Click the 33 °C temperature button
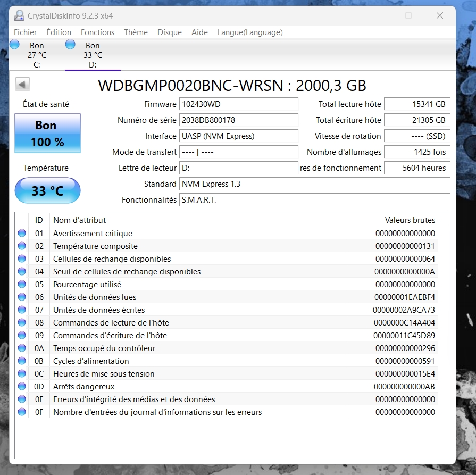476x475 pixels. [x=48, y=190]
